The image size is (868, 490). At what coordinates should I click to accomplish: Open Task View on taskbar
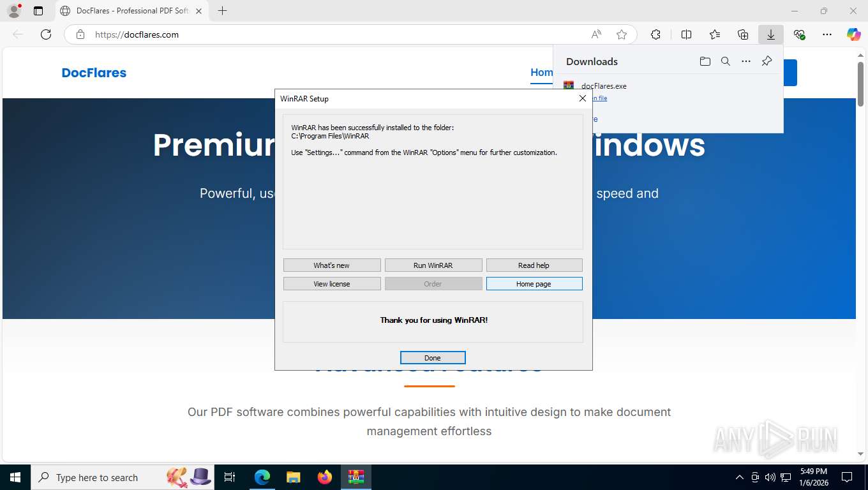coord(230,477)
